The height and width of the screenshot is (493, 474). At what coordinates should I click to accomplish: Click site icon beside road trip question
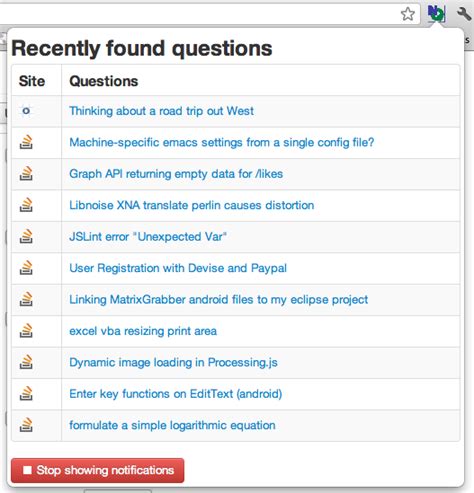click(x=26, y=111)
